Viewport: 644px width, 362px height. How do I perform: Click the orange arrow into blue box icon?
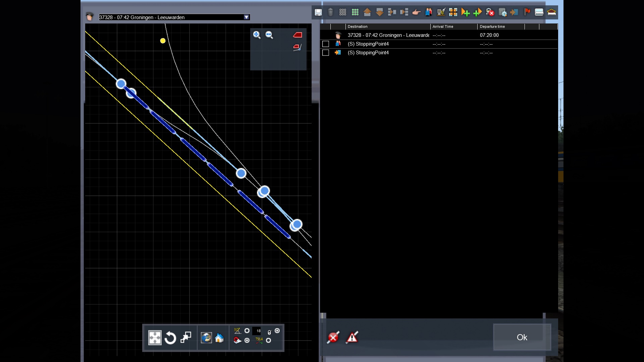click(x=514, y=12)
